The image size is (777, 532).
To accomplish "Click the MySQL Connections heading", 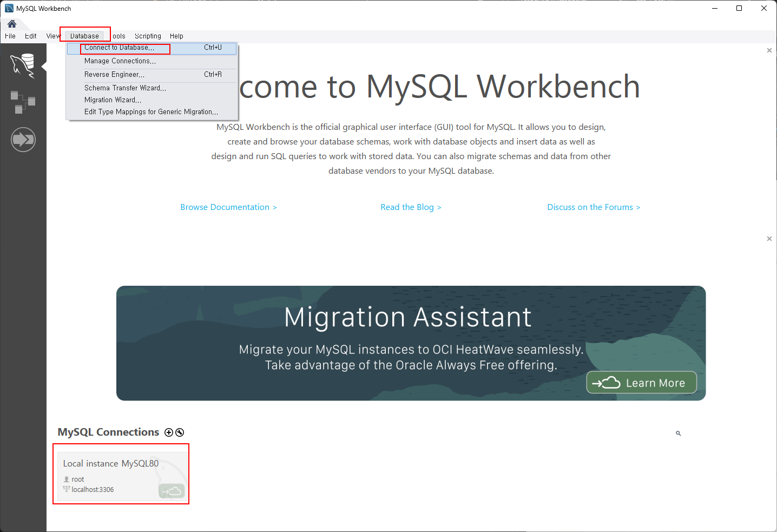I will click(x=108, y=432).
